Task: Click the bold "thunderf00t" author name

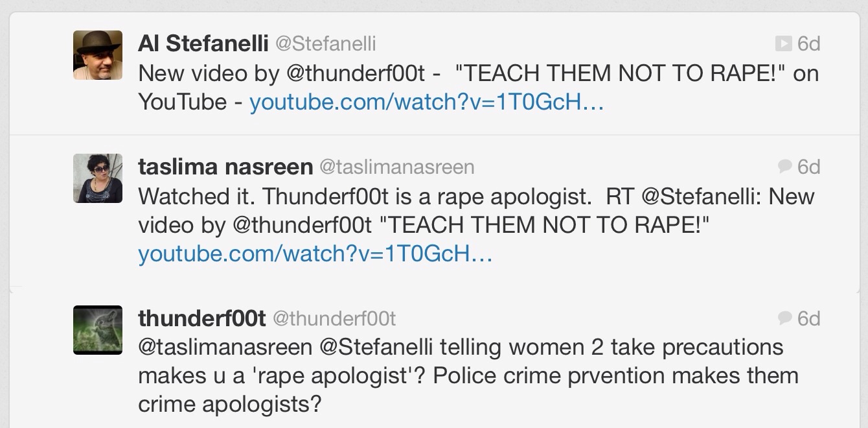Action: [202, 318]
